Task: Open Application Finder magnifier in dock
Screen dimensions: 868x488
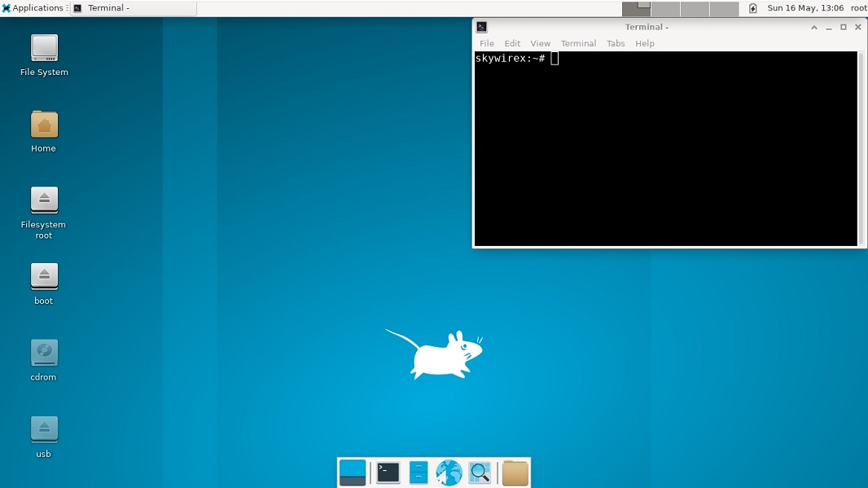Action: (480, 473)
